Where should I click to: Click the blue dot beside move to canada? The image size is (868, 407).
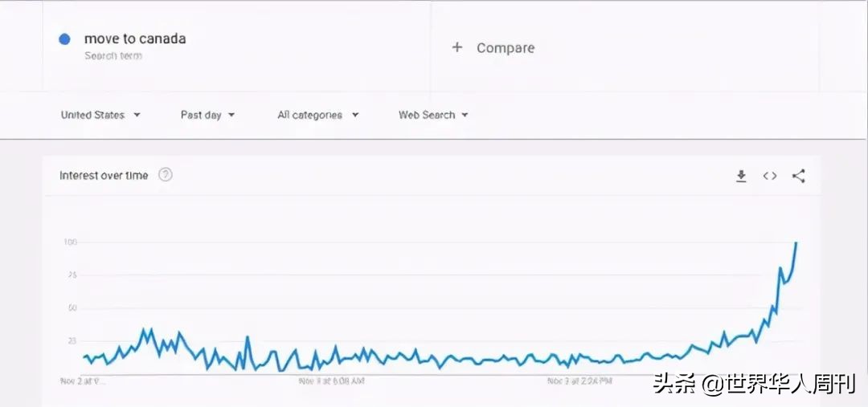tap(65, 39)
